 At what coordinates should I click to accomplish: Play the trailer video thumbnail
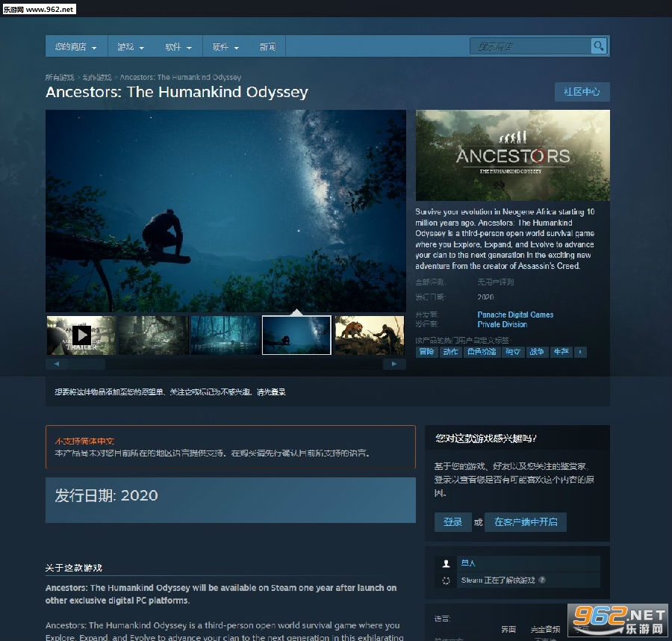(81, 335)
